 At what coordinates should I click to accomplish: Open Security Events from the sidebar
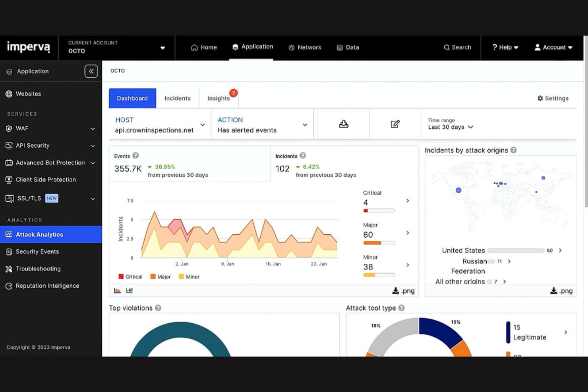pos(37,251)
